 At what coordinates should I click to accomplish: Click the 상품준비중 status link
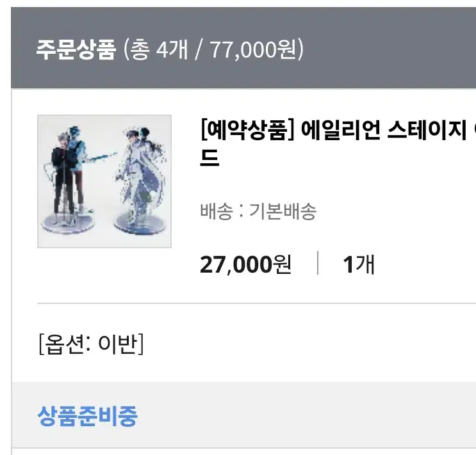pyautogui.click(x=87, y=415)
